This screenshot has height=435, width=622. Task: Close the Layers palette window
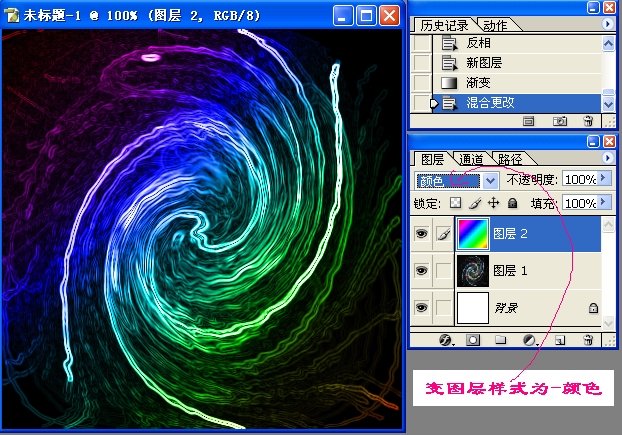tap(609, 141)
